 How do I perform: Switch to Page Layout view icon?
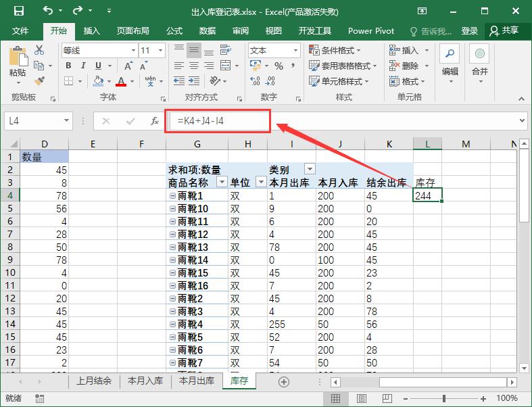pos(362,398)
